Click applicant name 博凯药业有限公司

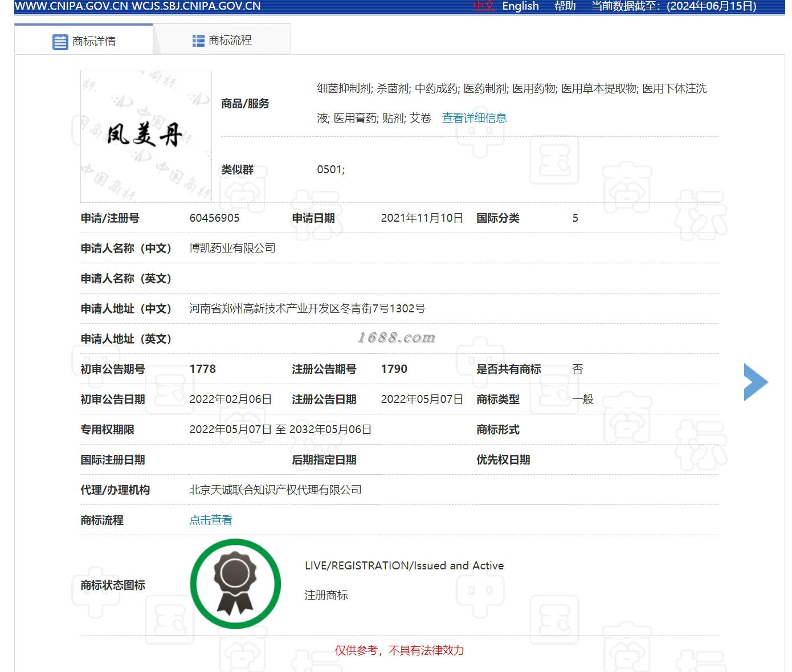[x=232, y=248]
